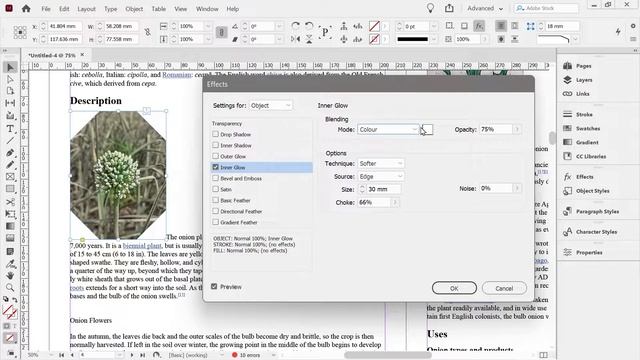This screenshot has height=360, width=640.
Task: Enable the Bevel and Emboss checkbox
Action: tap(216, 178)
